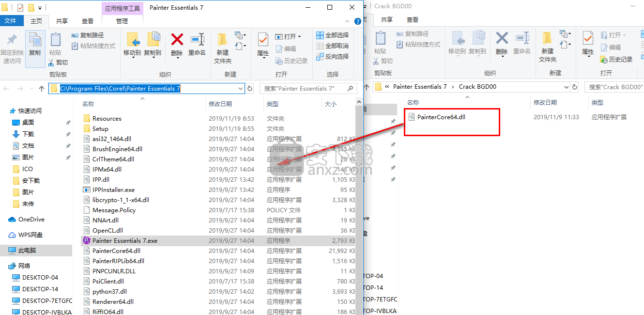
Task: Click New folder in front window ribbon
Action: [x=223, y=47]
